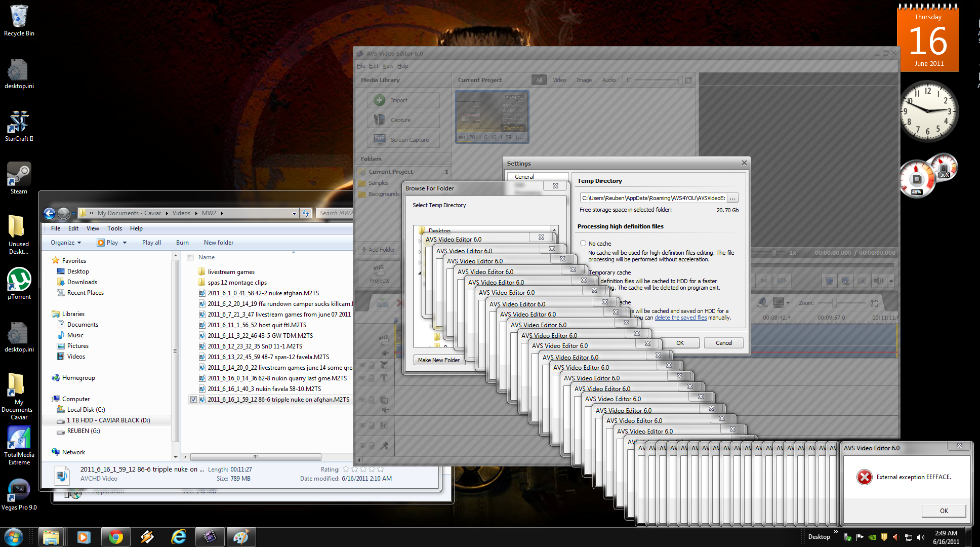
Task: Open Vegas Pro 9.0 shortcut
Action: coord(19,491)
